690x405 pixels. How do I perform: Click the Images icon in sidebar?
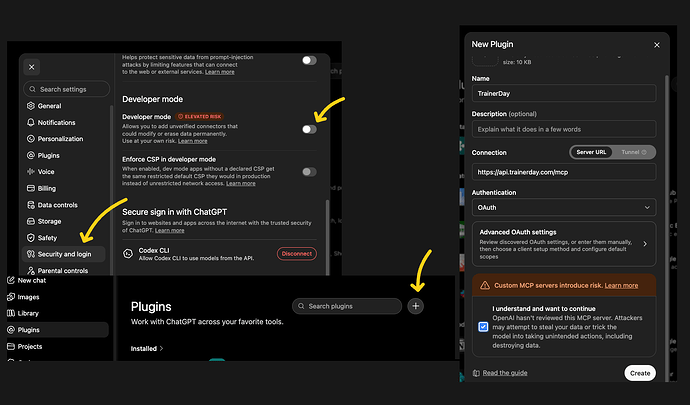point(11,297)
